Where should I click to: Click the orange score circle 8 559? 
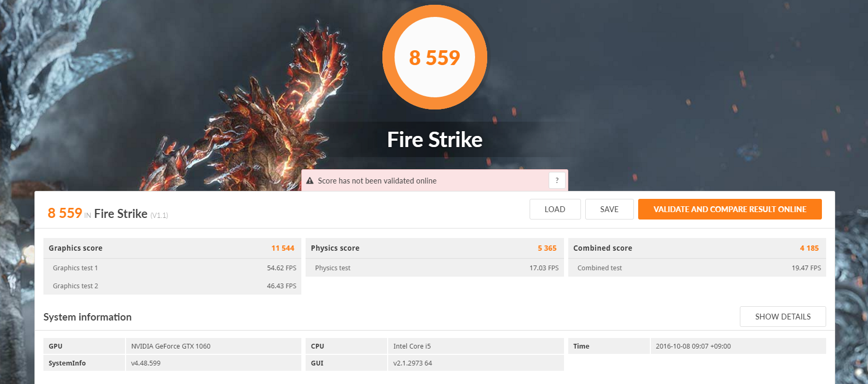click(x=435, y=57)
